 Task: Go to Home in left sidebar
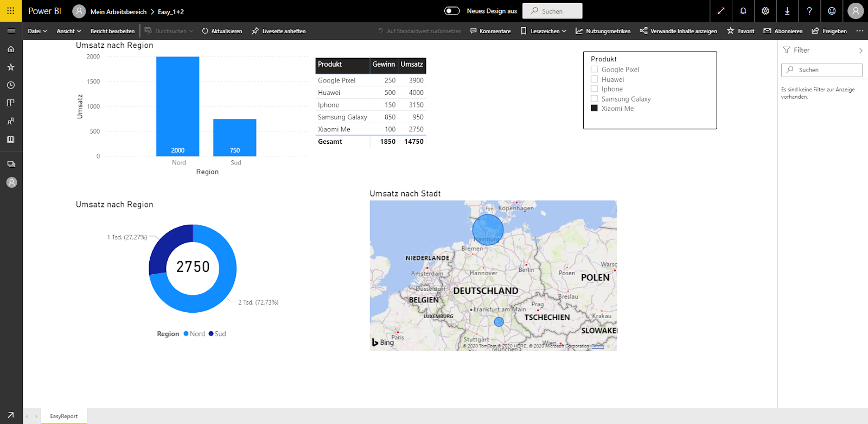(x=11, y=49)
